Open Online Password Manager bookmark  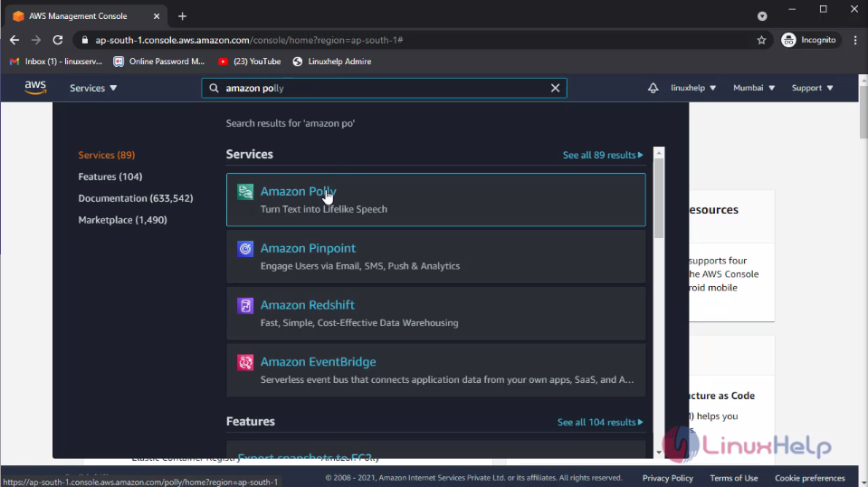tap(159, 62)
